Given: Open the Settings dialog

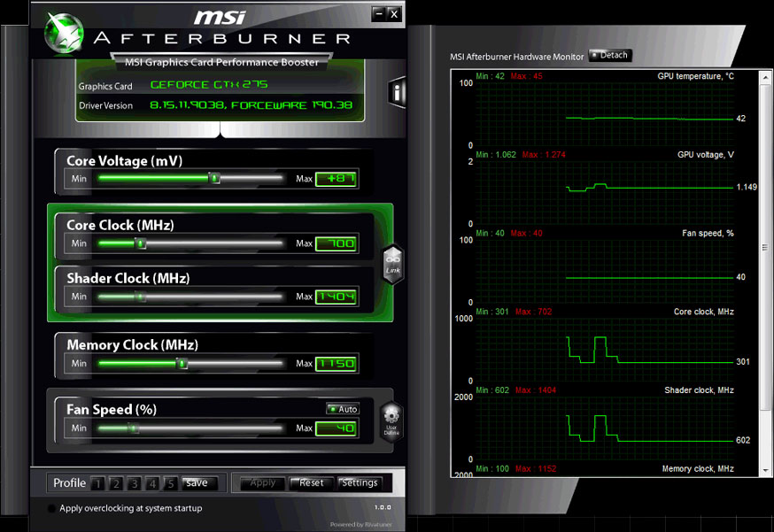Looking at the screenshot, I should (x=360, y=483).
